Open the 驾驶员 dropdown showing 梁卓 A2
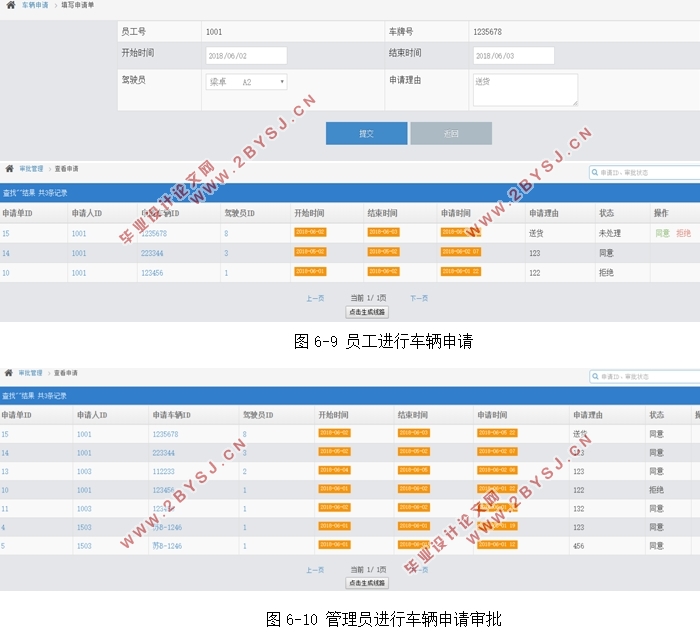Viewport: 700px width, 635px height. 246,82
